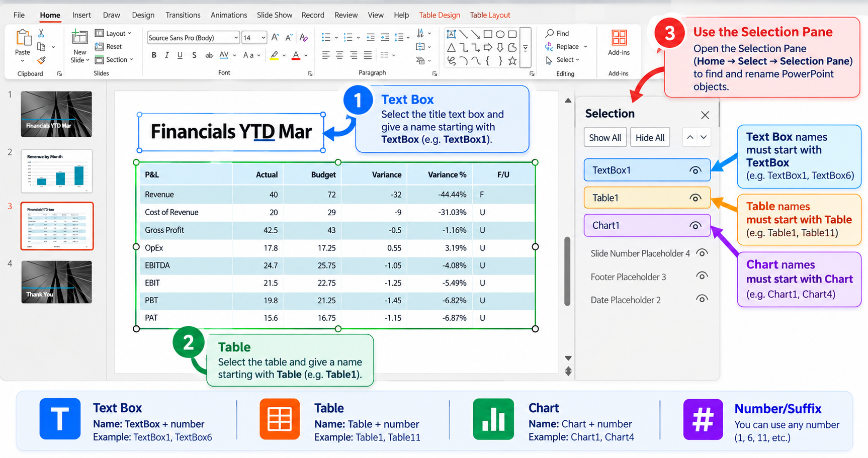Toggle Footer Placeholder 3 visibility
Image resolution: width=868 pixels, height=458 pixels.
pos(702,276)
